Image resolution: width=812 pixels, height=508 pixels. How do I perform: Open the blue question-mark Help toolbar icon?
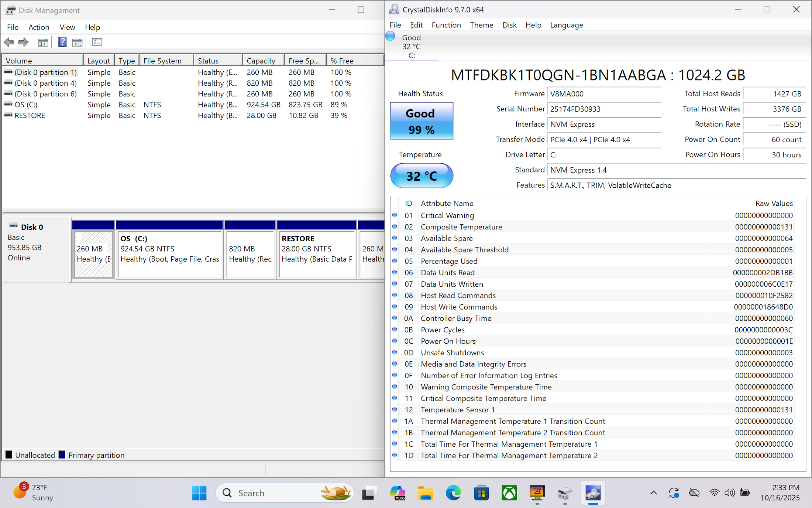(62, 42)
